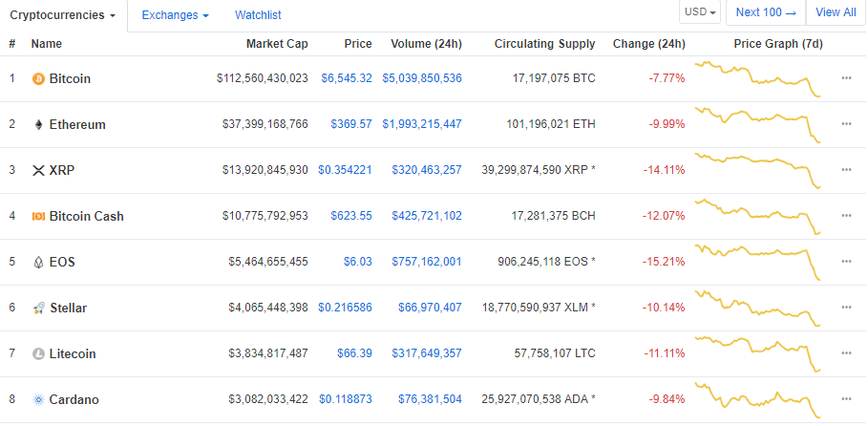
Task: Open Cardano's 7d price graph
Action: [x=758, y=400]
